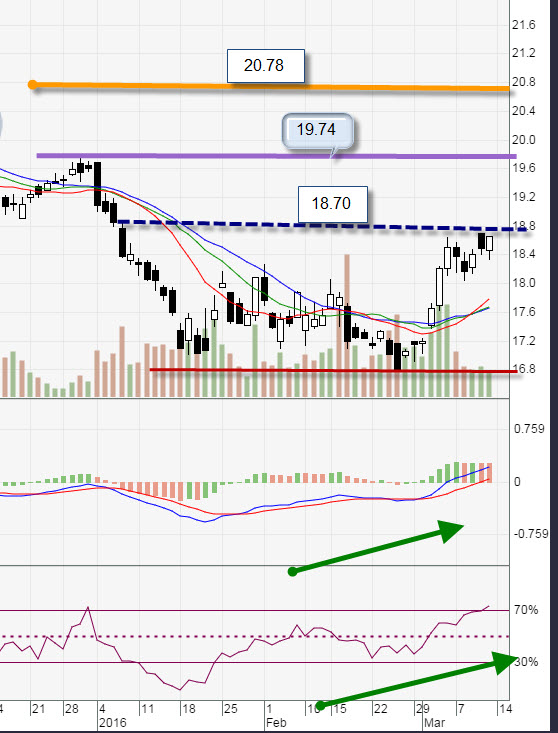Click the 18.0 price axis value
Image resolution: width=558 pixels, height=733 pixels.
523,283
